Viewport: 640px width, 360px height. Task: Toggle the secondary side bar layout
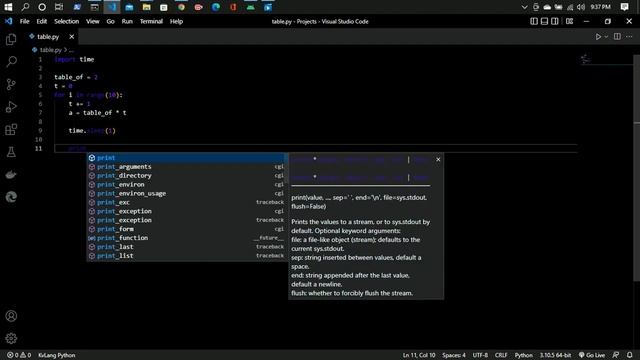click(555, 21)
